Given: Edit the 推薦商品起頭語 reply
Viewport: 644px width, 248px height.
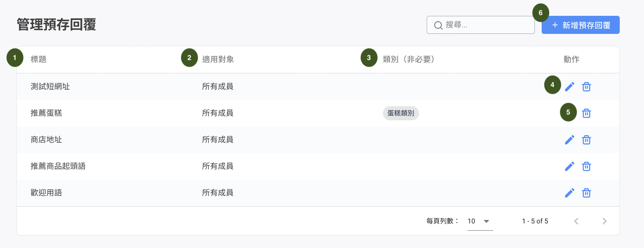Looking at the screenshot, I should tap(570, 166).
